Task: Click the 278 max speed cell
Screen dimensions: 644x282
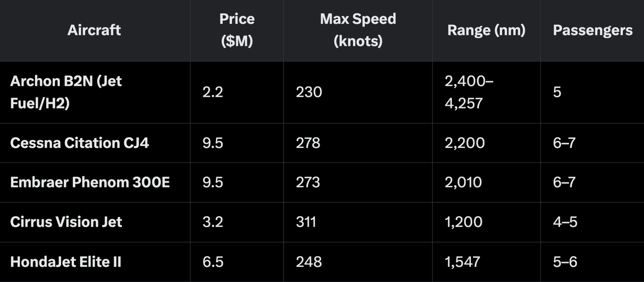Action: [308, 143]
